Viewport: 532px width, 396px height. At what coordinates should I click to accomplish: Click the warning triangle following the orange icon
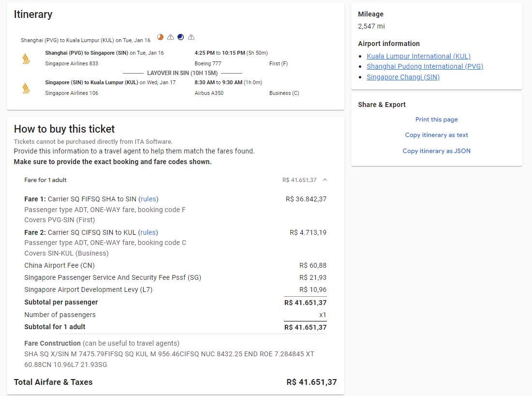tap(171, 37)
